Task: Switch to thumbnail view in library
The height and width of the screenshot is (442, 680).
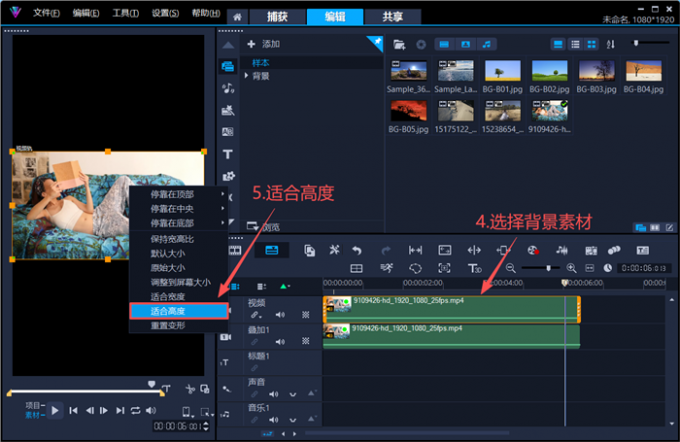Action: [591, 44]
